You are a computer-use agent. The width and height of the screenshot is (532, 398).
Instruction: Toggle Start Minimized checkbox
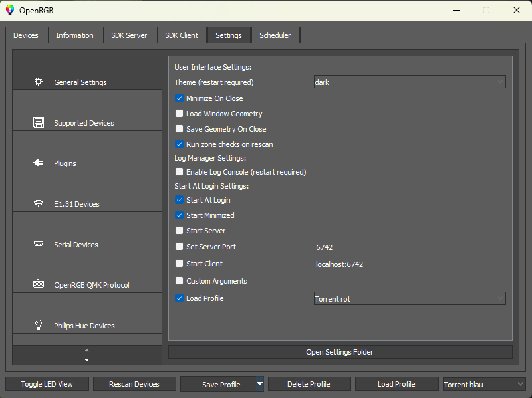[179, 215]
